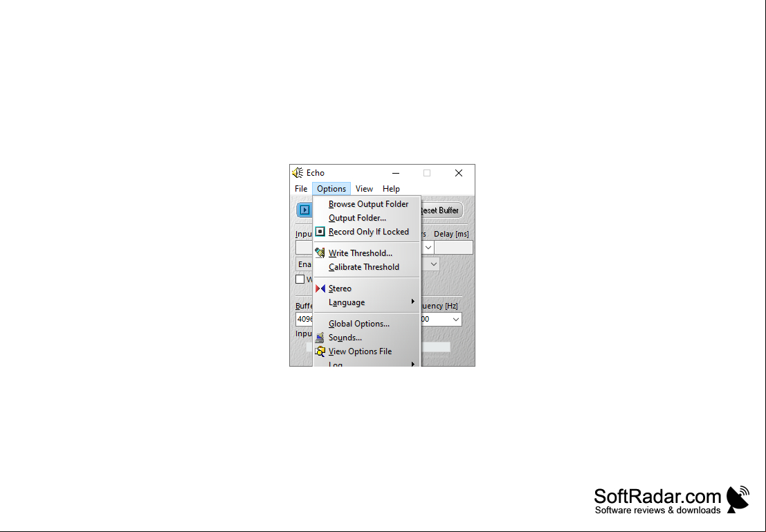Open the Write Threshold dialog
The height and width of the screenshot is (532, 766).
[x=366, y=253]
